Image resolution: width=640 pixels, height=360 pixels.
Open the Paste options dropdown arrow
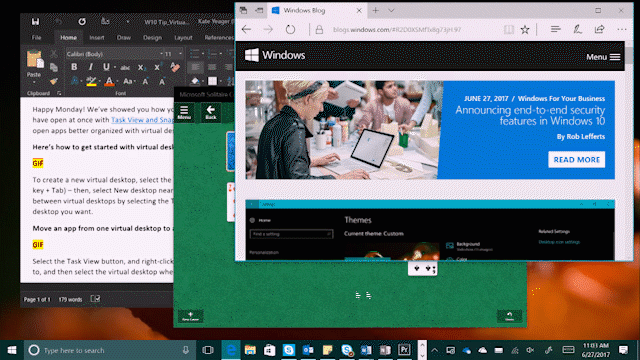pyautogui.click(x=34, y=82)
